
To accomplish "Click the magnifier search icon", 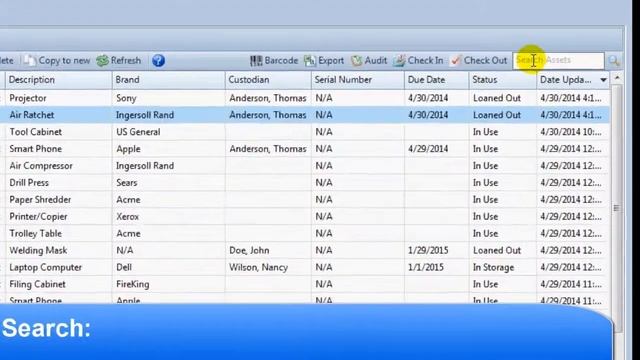I will click(613, 61).
